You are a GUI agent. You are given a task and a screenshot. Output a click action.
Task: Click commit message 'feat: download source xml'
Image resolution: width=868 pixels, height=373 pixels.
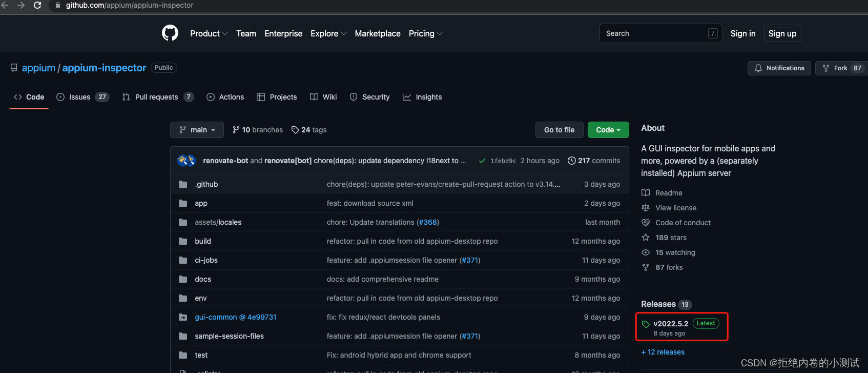click(370, 203)
